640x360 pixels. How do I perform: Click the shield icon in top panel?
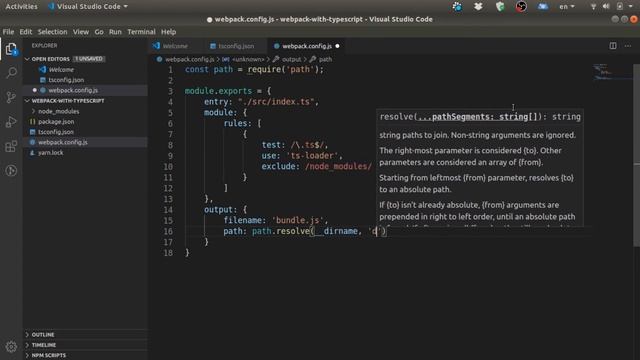500,7
